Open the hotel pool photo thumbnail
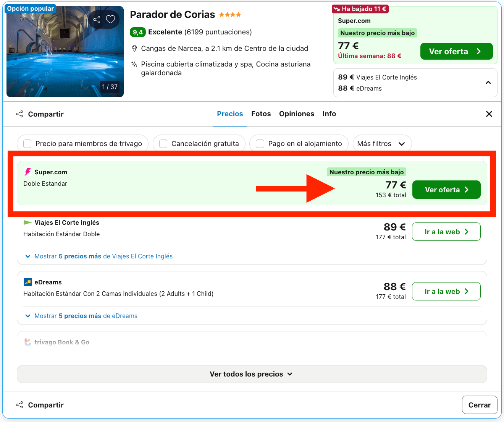Screen dimensions: 504x422 (65, 52)
